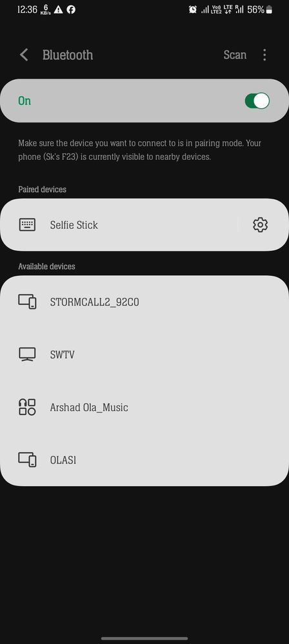Open Selfie Stick settings gear
289x644 pixels.
[260, 225]
